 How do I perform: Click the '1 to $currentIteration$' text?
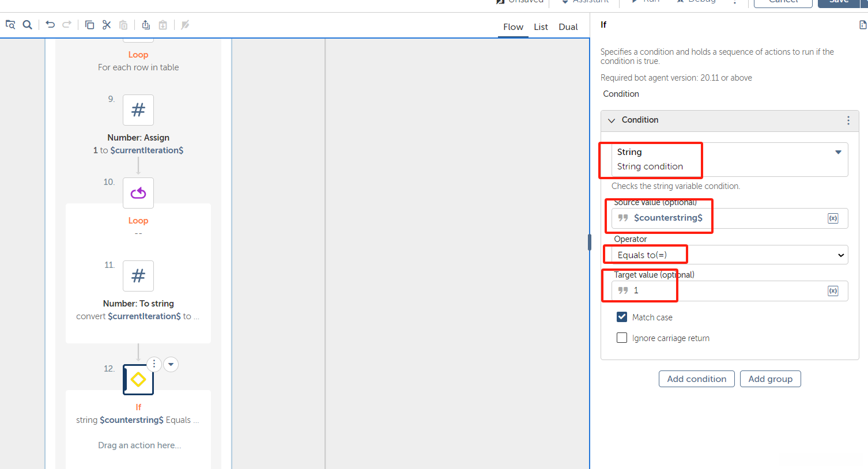(x=138, y=150)
